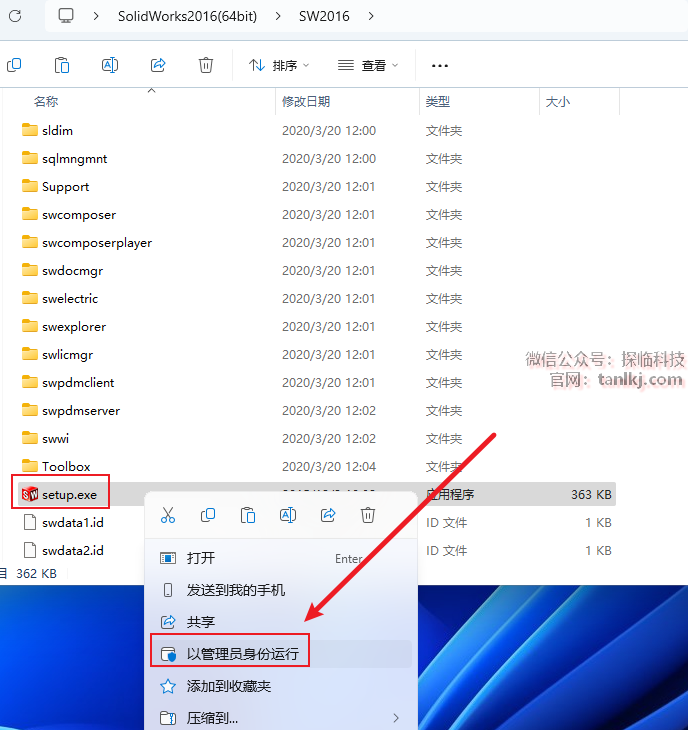Screen dimensions: 688x730
Task: Click the refresh icon in address bar
Action: point(15,16)
